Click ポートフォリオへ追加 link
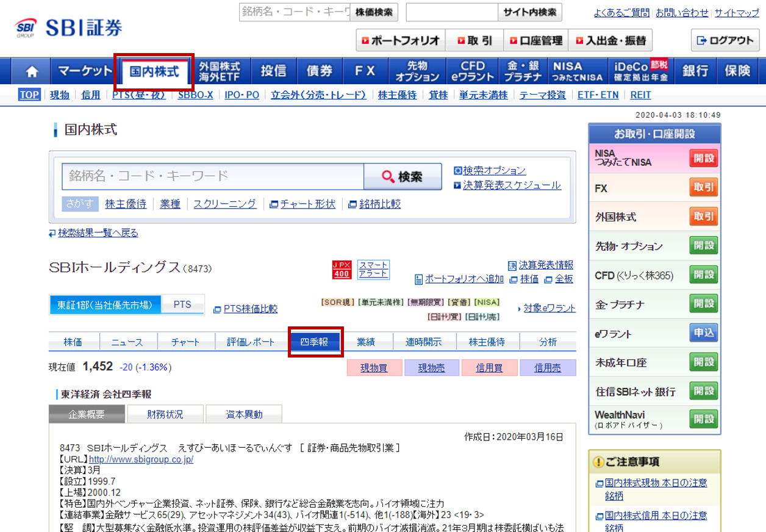Viewport: 766px width, 532px height. tap(459, 279)
